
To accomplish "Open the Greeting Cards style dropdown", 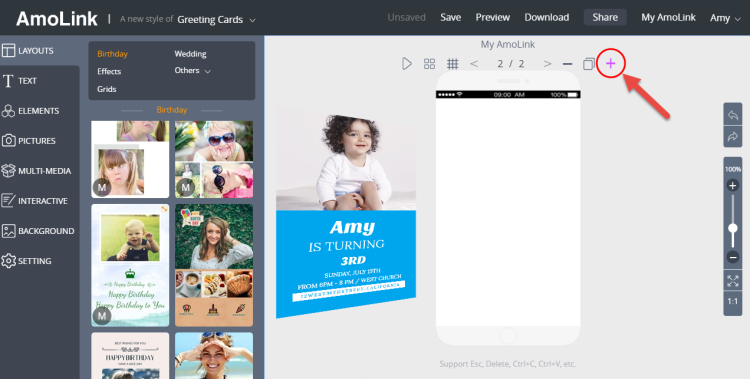I will 217,20.
